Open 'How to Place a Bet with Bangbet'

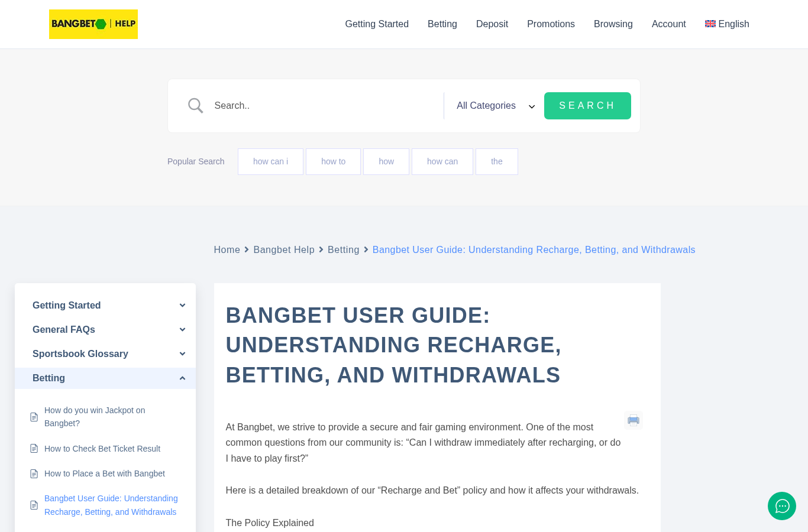coord(105,473)
